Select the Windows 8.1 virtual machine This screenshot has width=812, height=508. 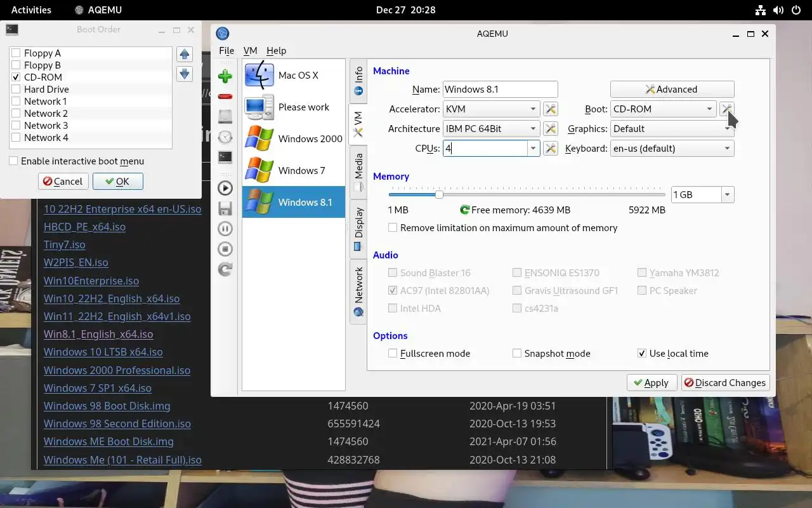[294, 202]
